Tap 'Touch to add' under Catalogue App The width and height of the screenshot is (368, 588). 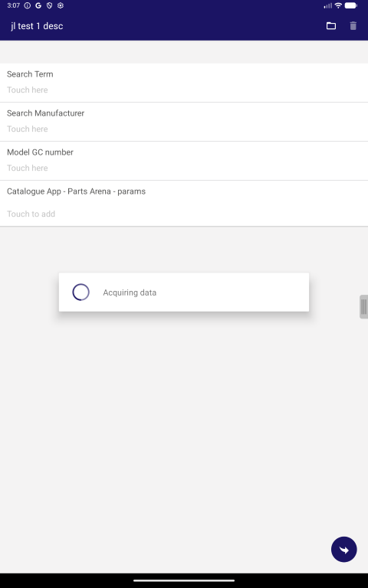coord(31,214)
